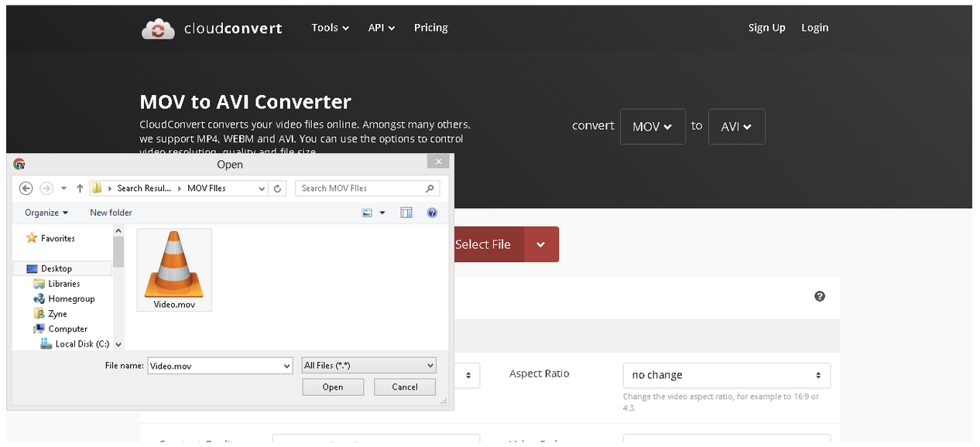Expand the All Files type filter
This screenshot has width=980, height=447.
point(369,365)
